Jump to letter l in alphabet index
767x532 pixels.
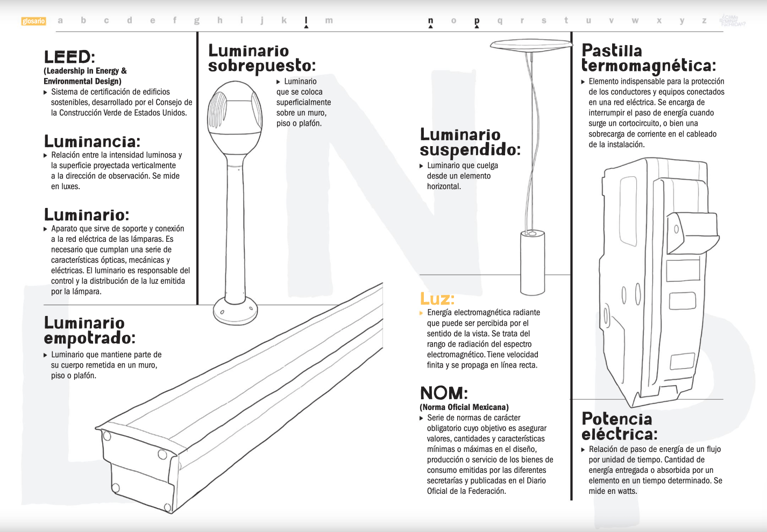click(306, 20)
